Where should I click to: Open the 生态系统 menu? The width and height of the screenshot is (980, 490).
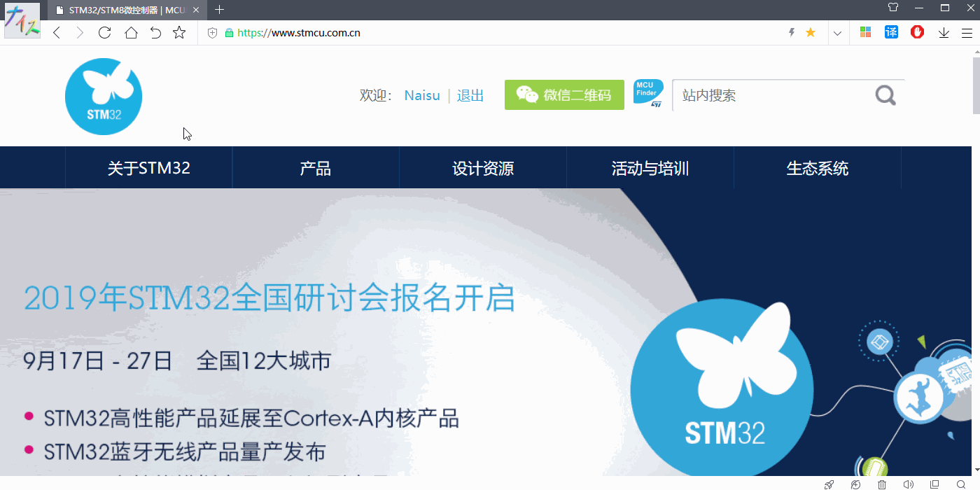point(818,168)
